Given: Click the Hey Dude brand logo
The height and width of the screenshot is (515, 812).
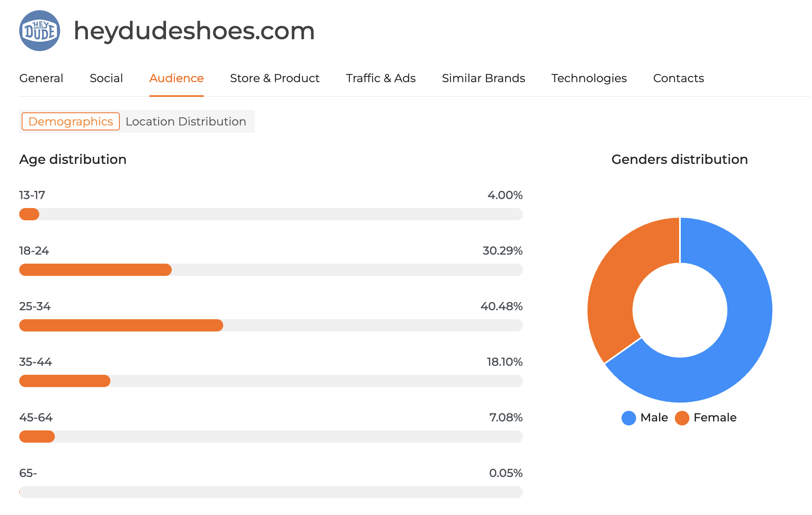Looking at the screenshot, I should coord(40,31).
